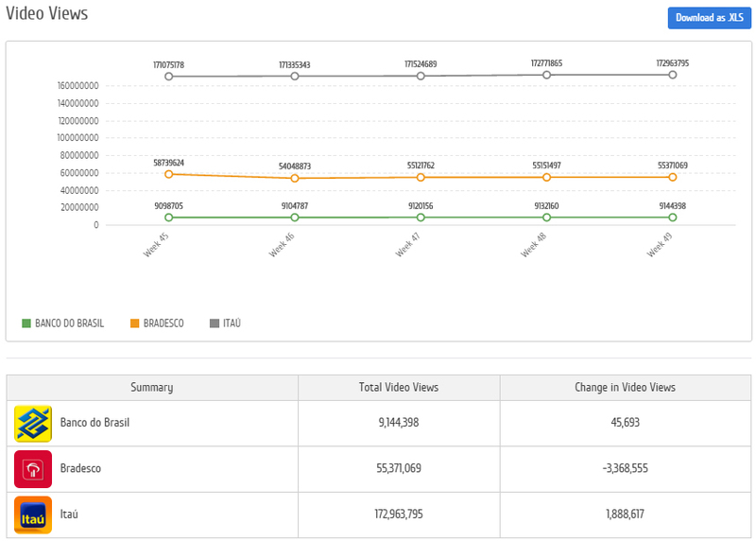The width and height of the screenshot is (756, 541).
Task: Click the Bradesco logo icon
Action: tap(33, 469)
